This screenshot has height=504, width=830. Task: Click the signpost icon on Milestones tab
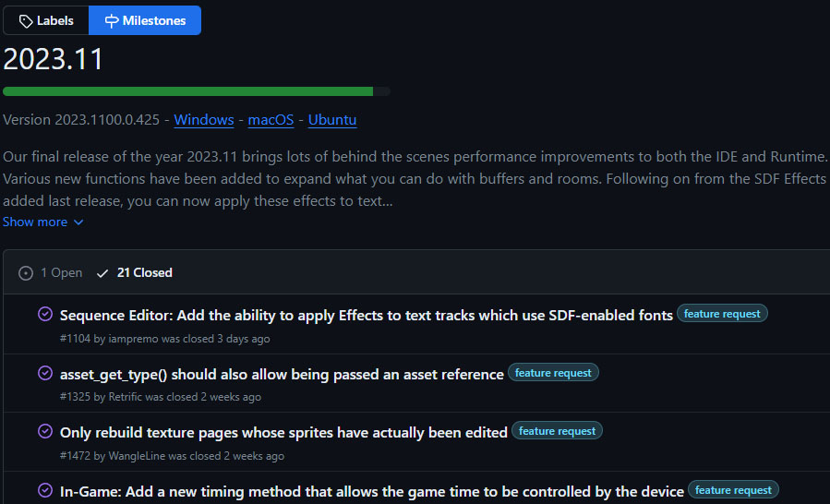(x=111, y=20)
